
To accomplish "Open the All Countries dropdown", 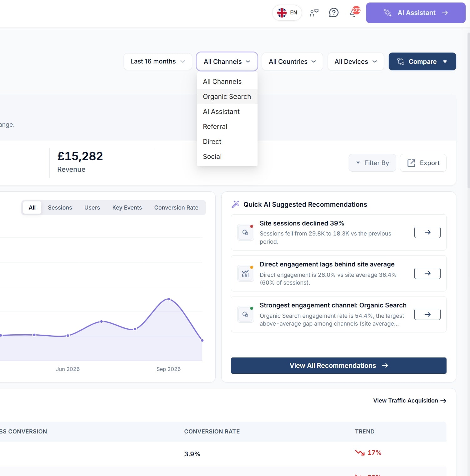I will point(292,62).
